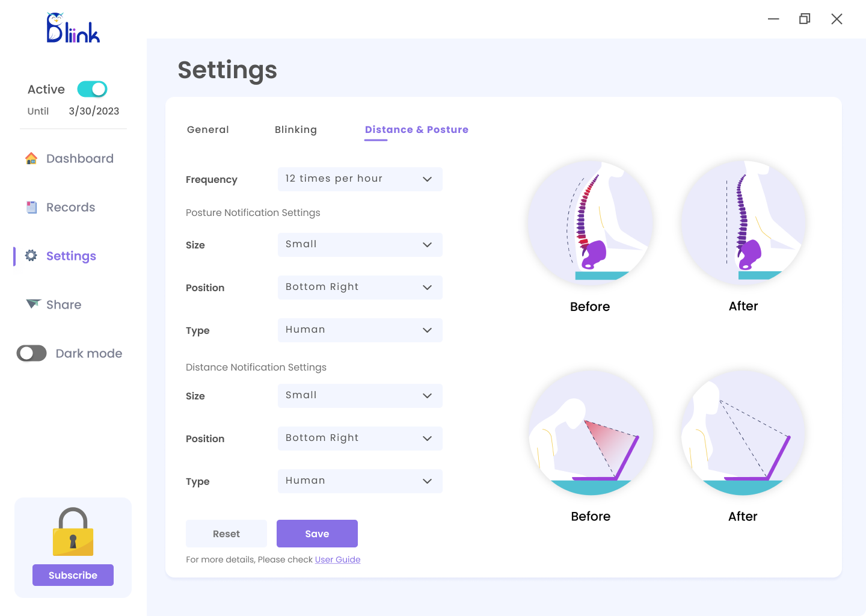Switch to the General tab
Viewport: 866px width, 616px height.
(x=208, y=130)
